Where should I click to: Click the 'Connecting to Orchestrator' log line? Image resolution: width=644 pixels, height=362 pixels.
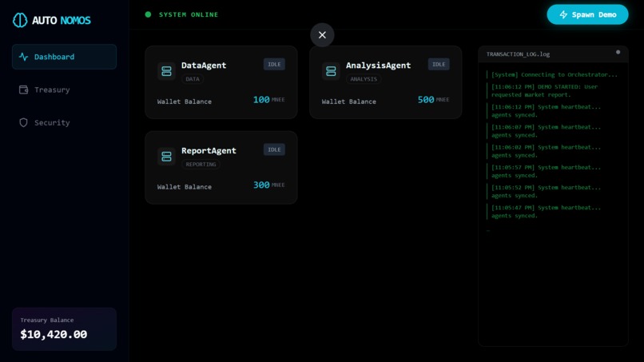[555, 75]
